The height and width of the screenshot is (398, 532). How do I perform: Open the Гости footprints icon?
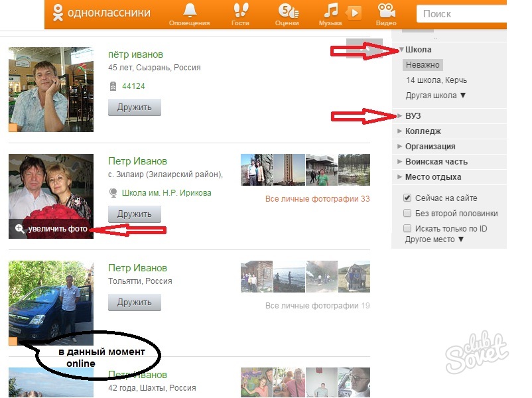click(240, 11)
